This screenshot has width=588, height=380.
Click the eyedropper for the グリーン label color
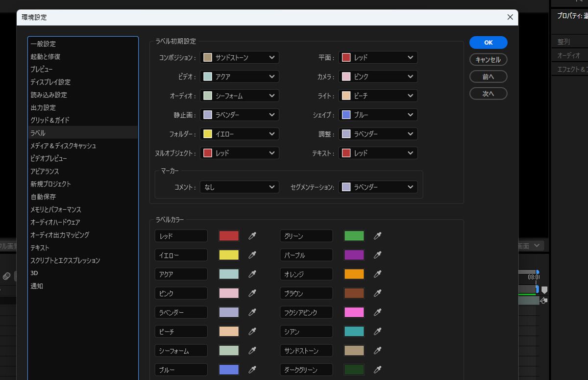point(378,236)
